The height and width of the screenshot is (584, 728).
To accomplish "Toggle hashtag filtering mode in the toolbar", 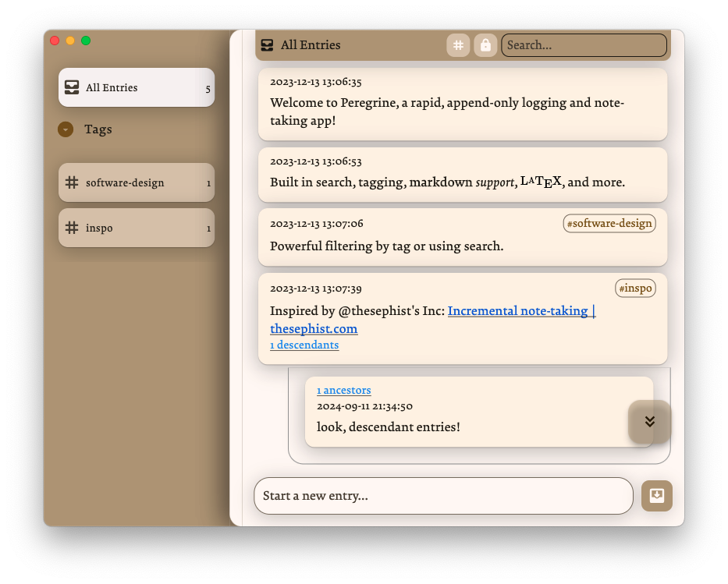I will [x=458, y=44].
